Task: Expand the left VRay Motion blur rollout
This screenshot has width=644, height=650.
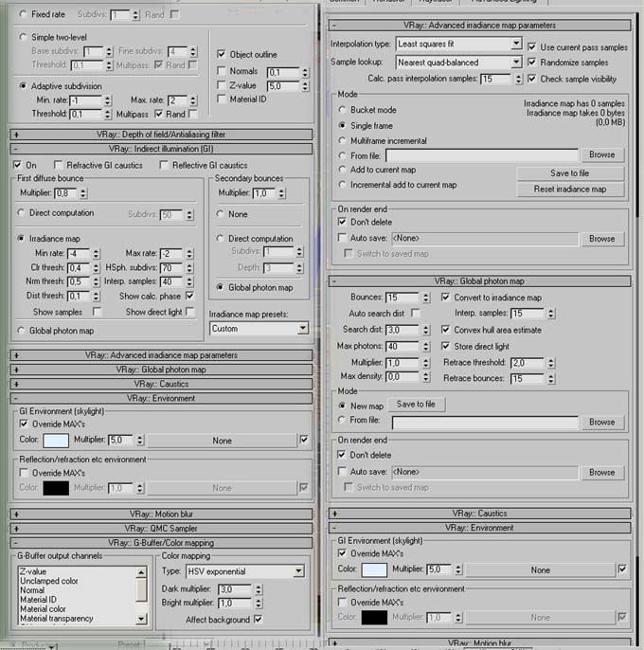Action: tap(161, 514)
